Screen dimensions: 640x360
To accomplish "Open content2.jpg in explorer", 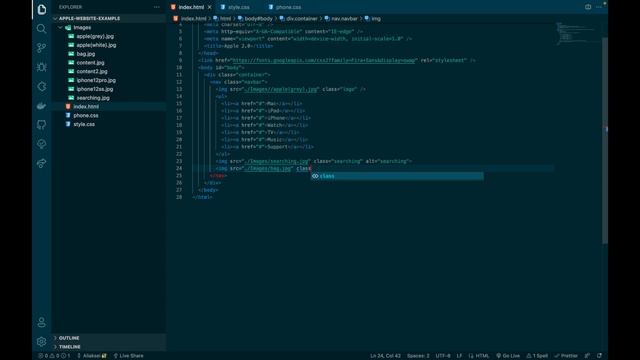I will pos(92,71).
